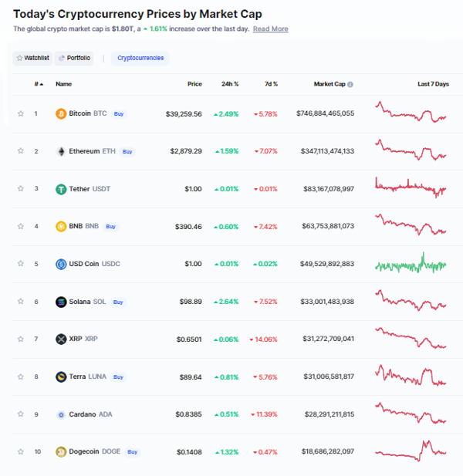Click the BNB coin logo
The height and width of the screenshot is (476, 463).
point(61,227)
